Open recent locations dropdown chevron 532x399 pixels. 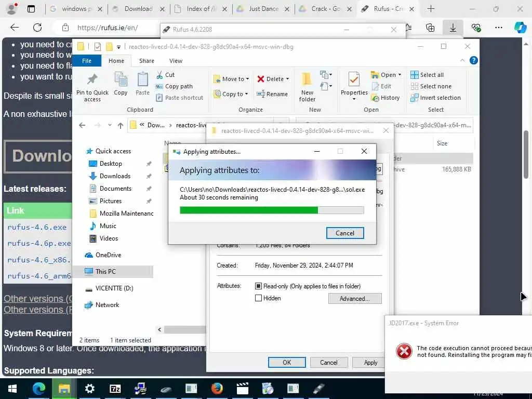tap(110, 125)
